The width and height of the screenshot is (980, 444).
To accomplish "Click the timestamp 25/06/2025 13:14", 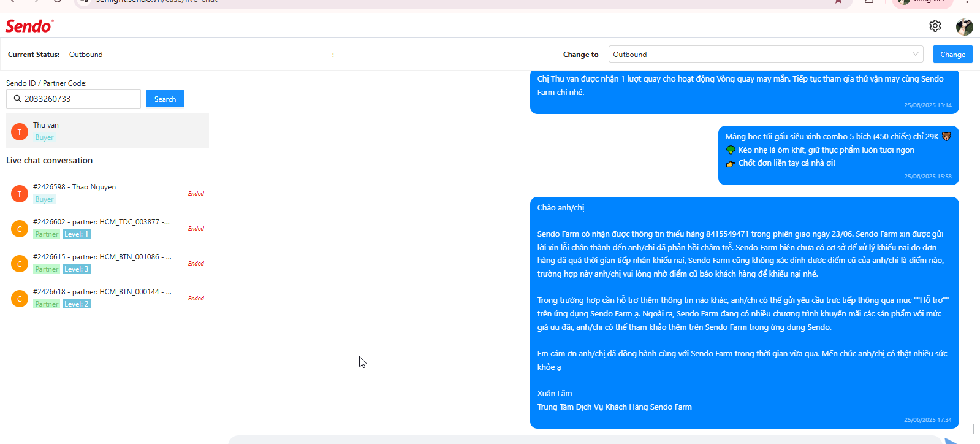I will [x=927, y=105].
